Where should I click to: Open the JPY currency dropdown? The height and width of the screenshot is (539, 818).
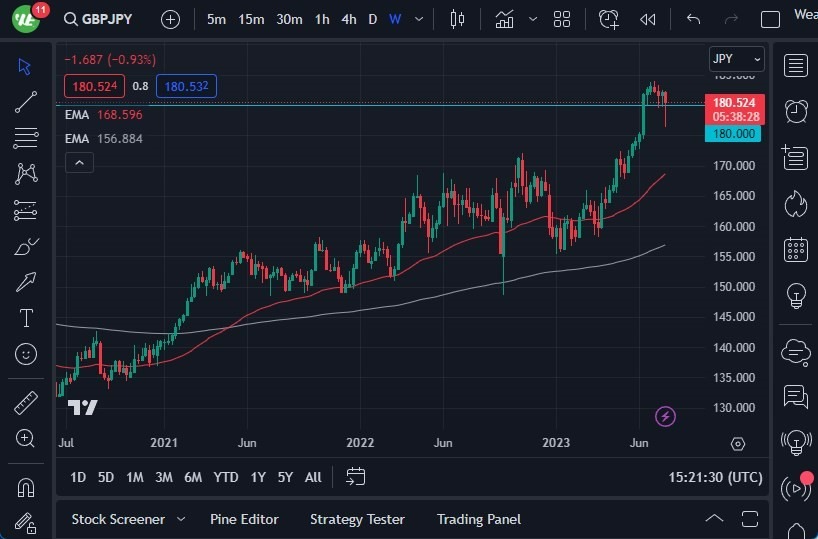click(736, 59)
